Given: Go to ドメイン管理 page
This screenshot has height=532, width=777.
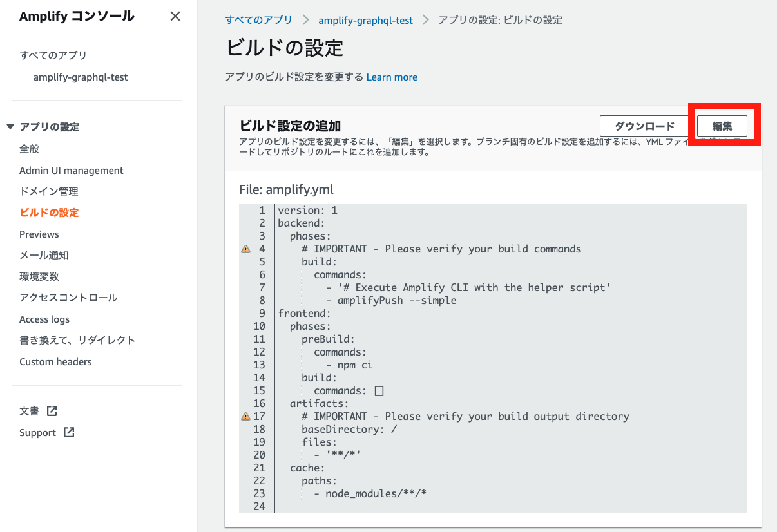Looking at the screenshot, I should point(49,191).
